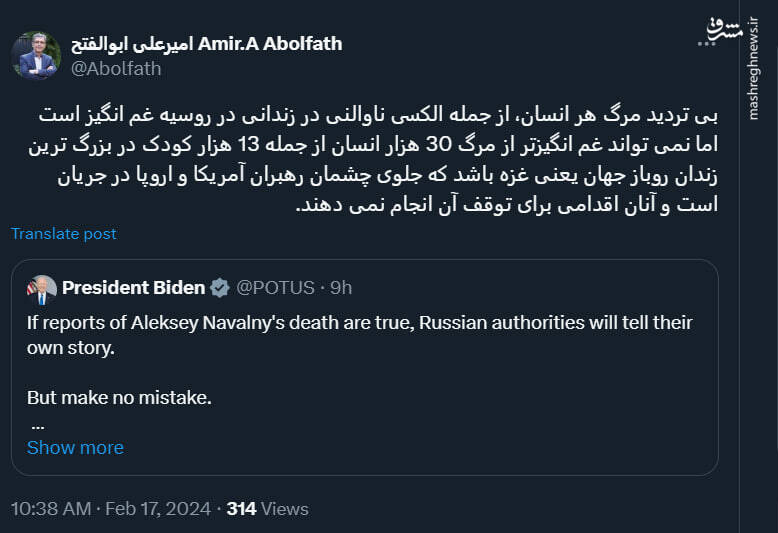Click the 10:38 AM post time

[49, 508]
